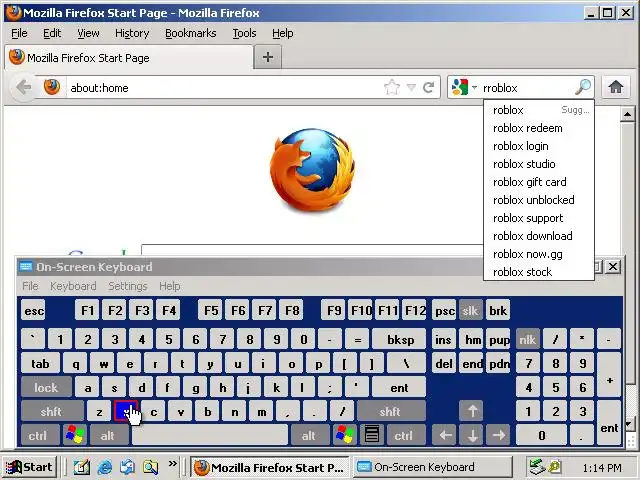This screenshot has width=640, height=480.
Task: Reload the page with the refresh icon
Action: [x=428, y=87]
